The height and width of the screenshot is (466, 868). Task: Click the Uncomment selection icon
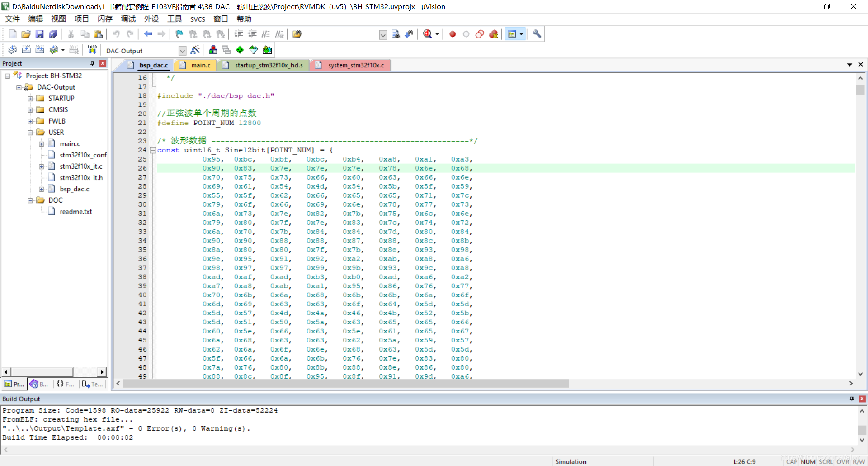click(279, 34)
